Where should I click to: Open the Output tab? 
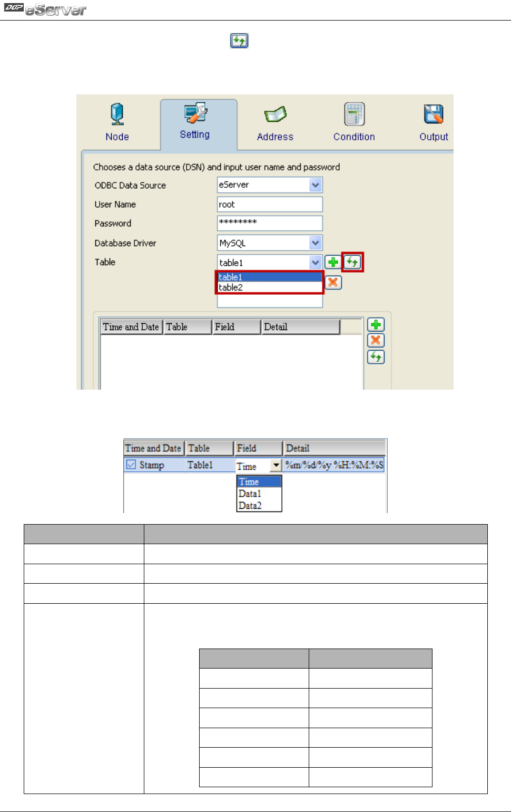(434, 122)
